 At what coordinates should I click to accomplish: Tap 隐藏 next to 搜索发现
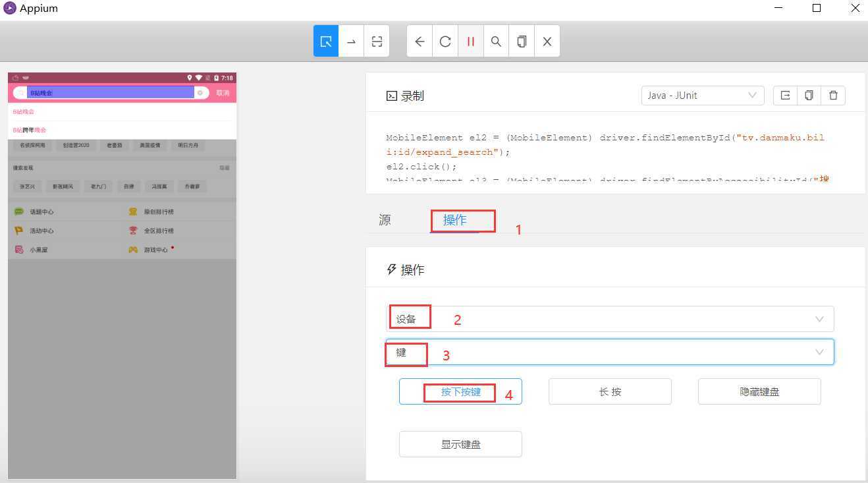pyautogui.click(x=225, y=168)
